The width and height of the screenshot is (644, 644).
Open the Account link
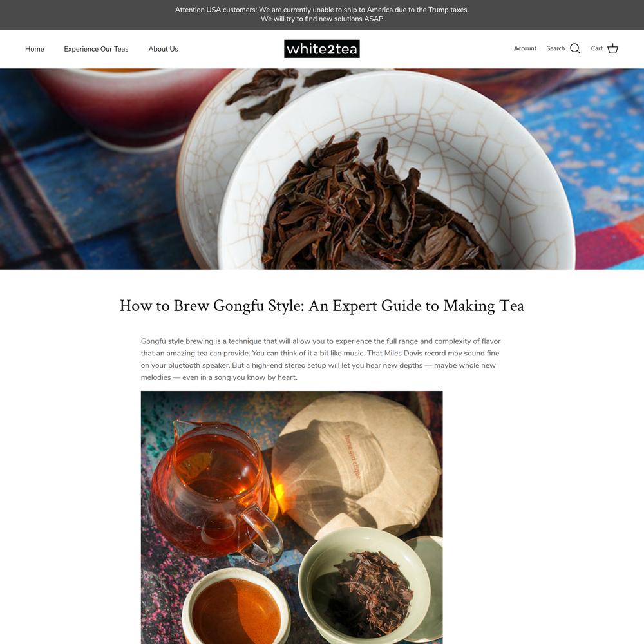click(x=525, y=48)
